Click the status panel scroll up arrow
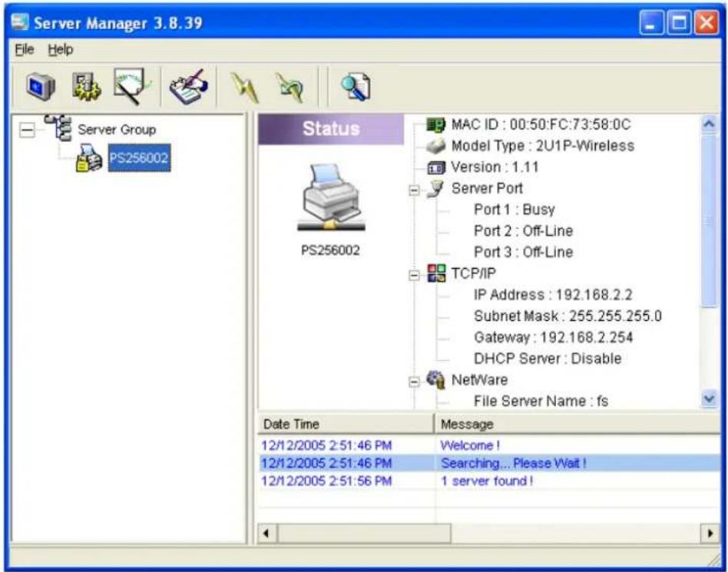 pos(709,124)
